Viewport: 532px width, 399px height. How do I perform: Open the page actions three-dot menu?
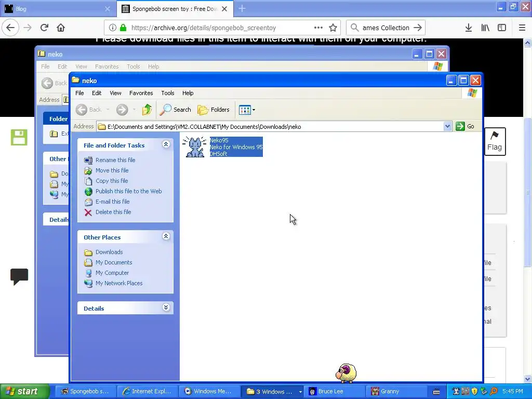318,28
